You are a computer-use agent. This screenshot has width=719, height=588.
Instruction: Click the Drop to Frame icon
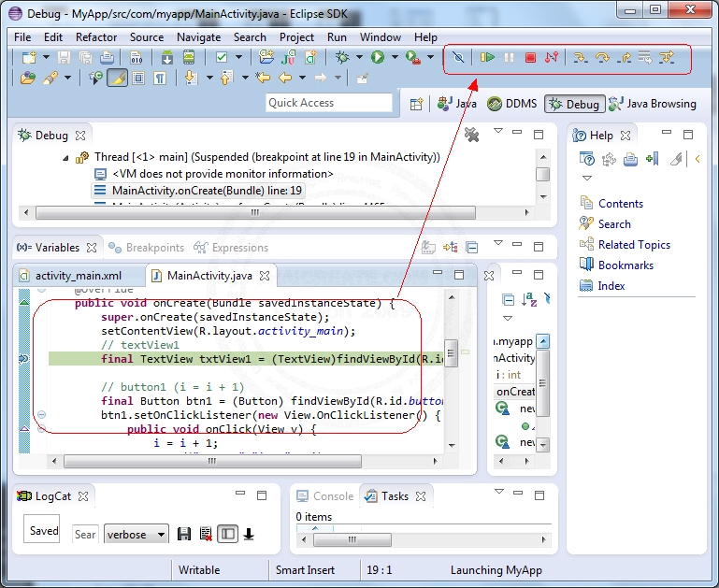pyautogui.click(x=645, y=57)
